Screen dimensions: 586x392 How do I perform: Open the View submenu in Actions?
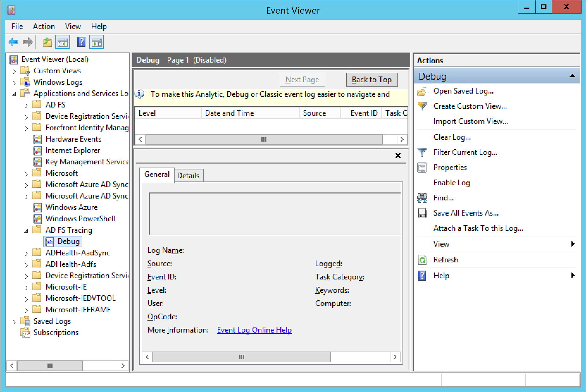441,244
